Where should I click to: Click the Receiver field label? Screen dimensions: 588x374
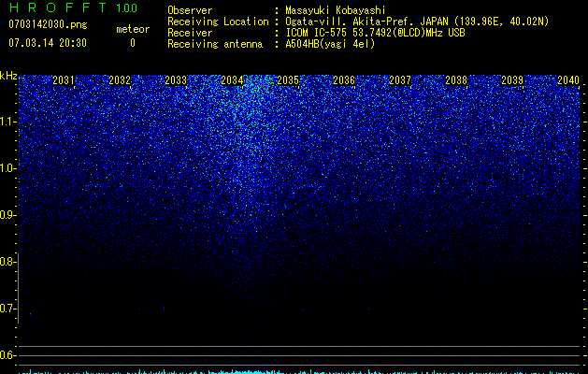tap(190, 33)
